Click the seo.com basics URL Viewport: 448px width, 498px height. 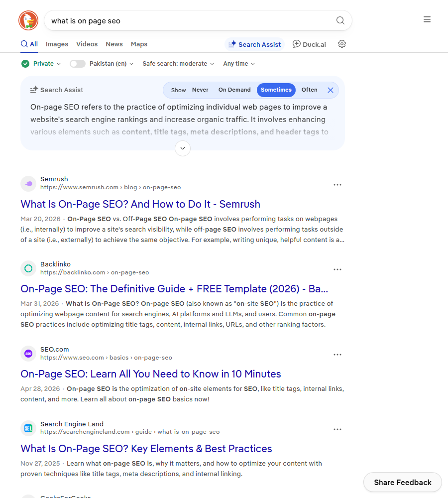106,358
